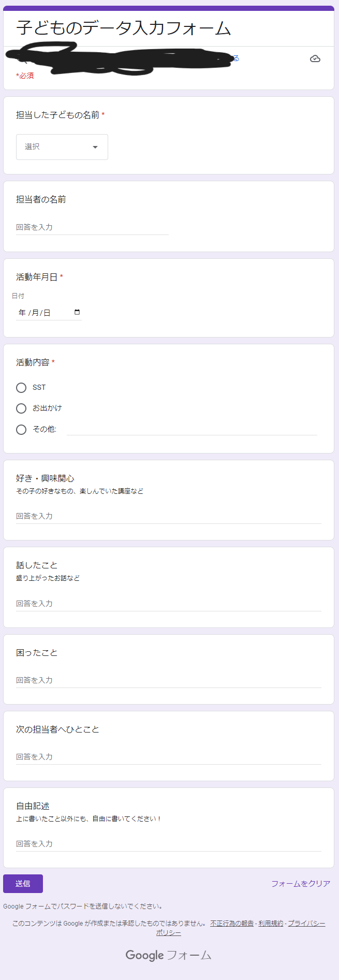Click the 担当者の名前 answer field
Viewport: 339px width, 980px height.
tap(92, 227)
